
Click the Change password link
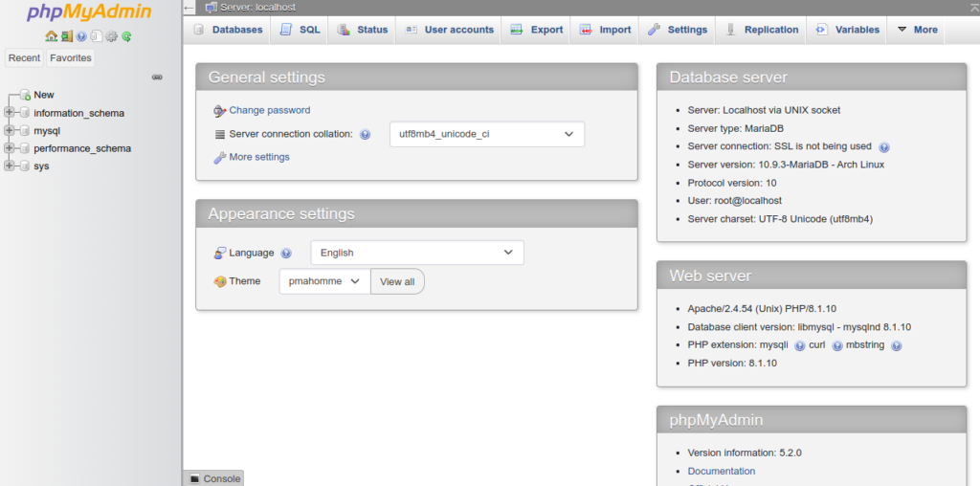click(x=269, y=110)
